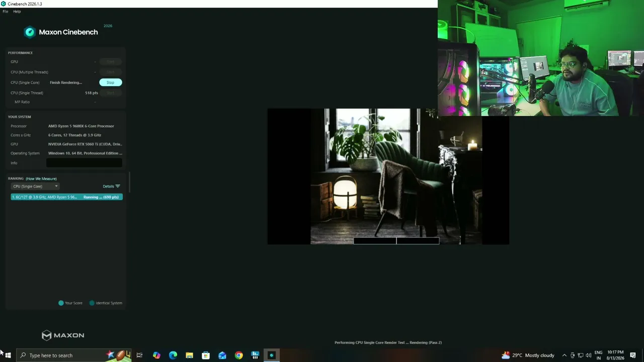Image resolution: width=644 pixels, height=362 pixels.
Task: Open File Explorer from the taskbar
Action: click(x=189, y=355)
